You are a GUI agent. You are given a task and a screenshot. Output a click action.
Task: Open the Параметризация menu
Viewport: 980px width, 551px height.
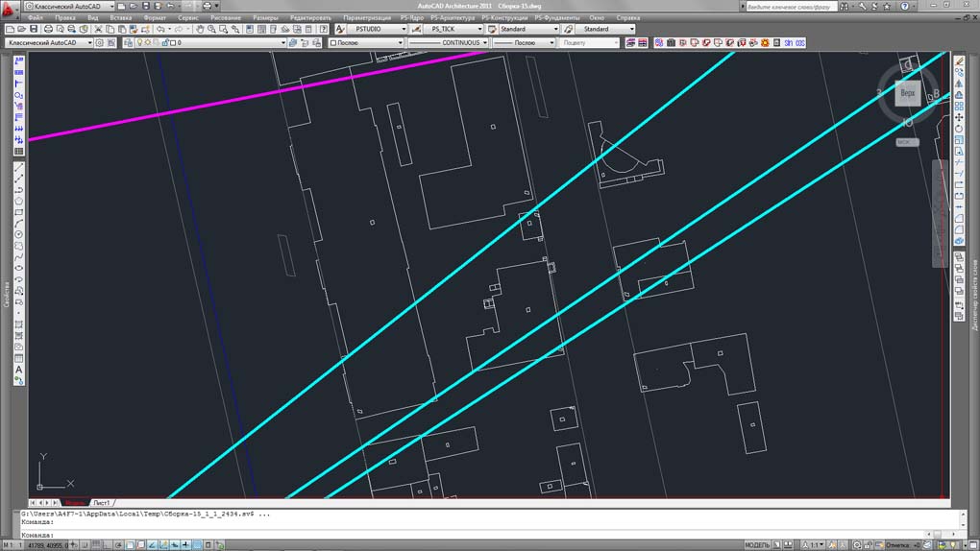[x=367, y=18]
